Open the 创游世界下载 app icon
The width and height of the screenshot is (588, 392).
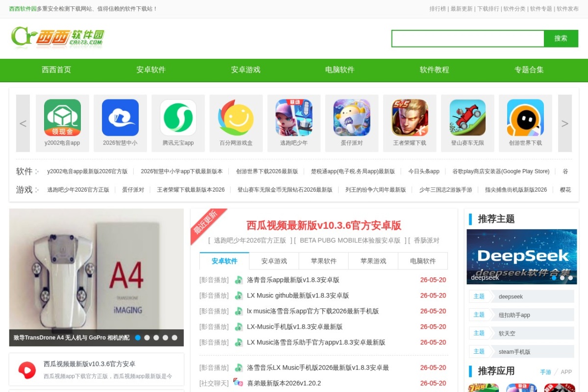[525, 118]
